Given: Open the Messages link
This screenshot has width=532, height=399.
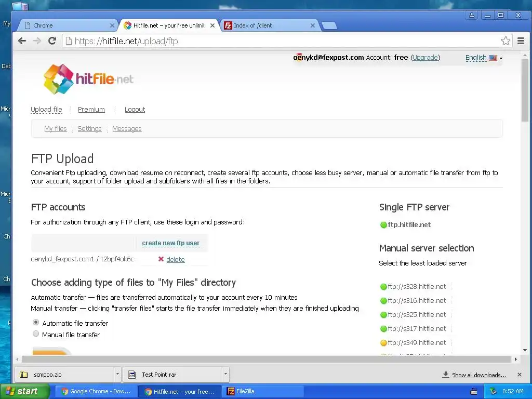Looking at the screenshot, I should (127, 129).
